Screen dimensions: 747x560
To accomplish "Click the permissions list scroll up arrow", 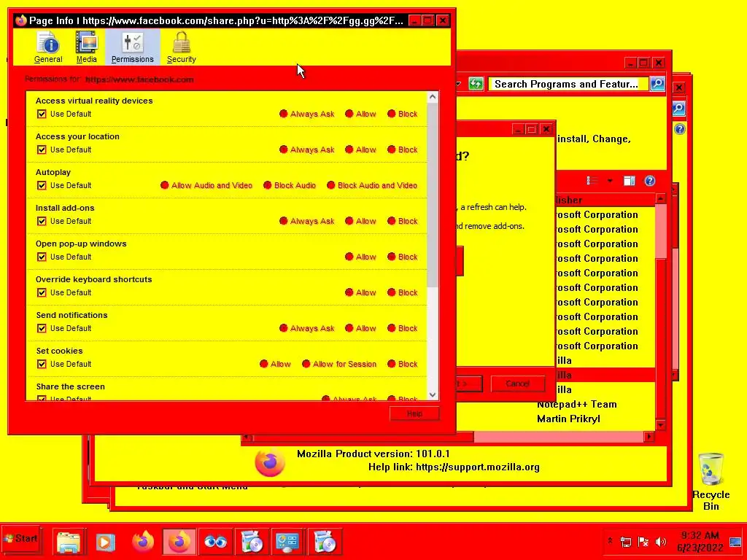I will 433,97.
